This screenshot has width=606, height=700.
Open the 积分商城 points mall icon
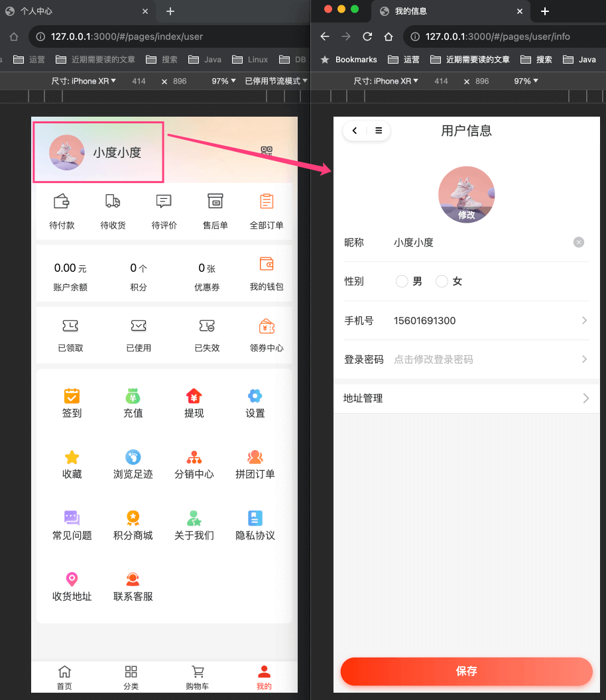133,525
